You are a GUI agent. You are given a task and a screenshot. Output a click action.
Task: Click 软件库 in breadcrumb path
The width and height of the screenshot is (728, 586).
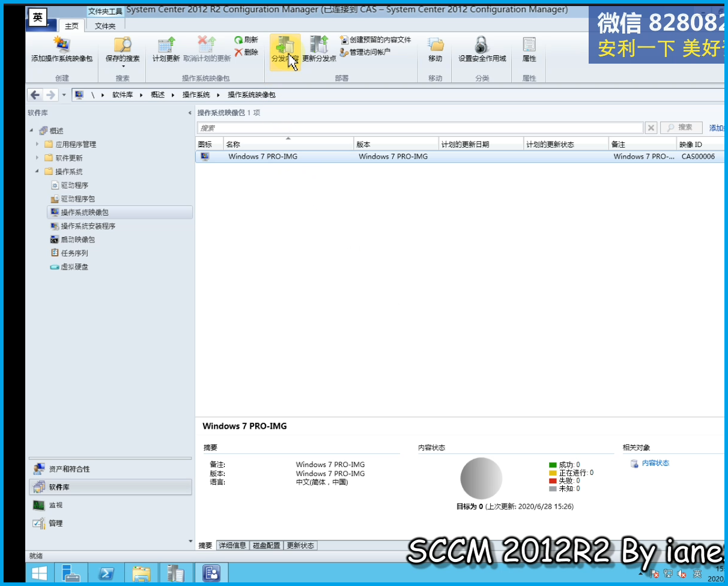tap(123, 95)
